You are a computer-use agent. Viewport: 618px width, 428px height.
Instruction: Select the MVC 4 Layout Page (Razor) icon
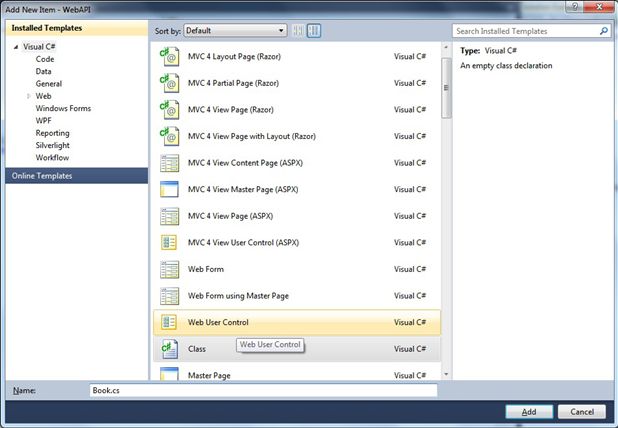tap(169, 57)
